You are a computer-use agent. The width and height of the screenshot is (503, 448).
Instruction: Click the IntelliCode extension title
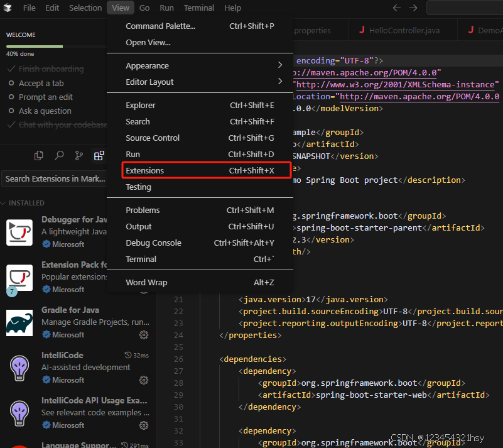(x=62, y=355)
